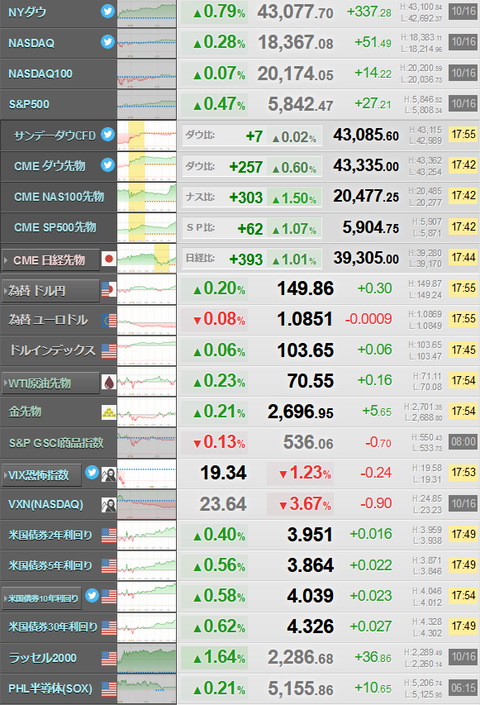Expand the VIX恐怖指数 row button
This screenshot has height=705, width=480.
click(x=41, y=475)
